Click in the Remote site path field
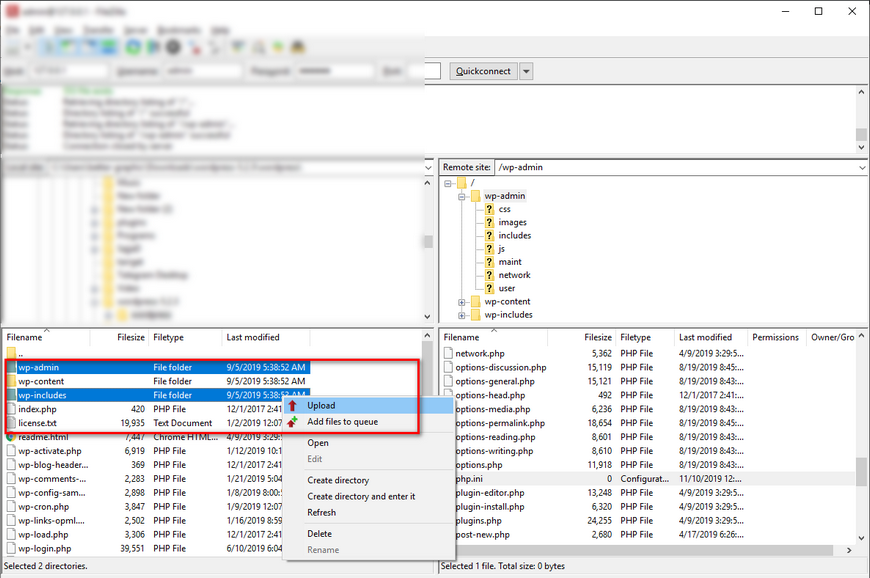Viewport: 870px width, 578px height. pos(676,168)
